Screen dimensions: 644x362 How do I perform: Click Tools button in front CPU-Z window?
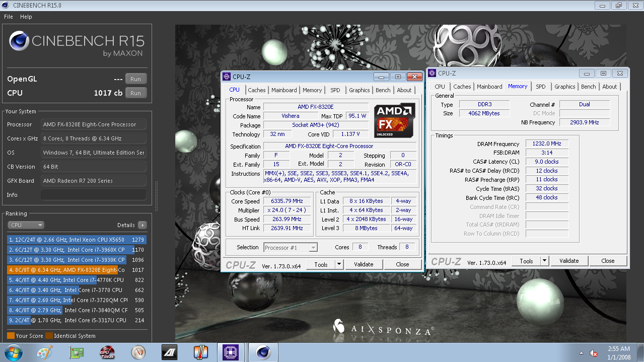321,264
